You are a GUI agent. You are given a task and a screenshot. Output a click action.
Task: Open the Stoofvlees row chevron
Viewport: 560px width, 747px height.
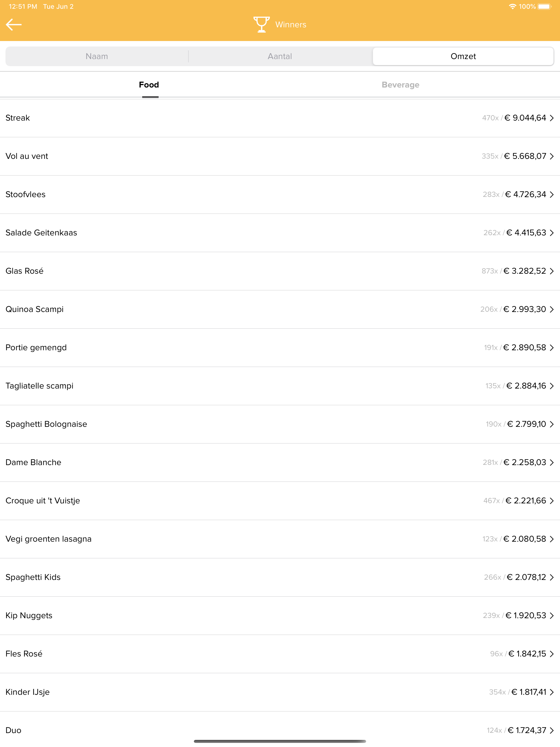coord(552,194)
